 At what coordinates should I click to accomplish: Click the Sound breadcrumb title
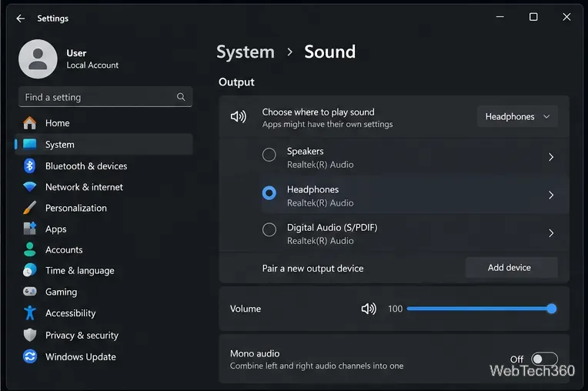pyautogui.click(x=329, y=52)
